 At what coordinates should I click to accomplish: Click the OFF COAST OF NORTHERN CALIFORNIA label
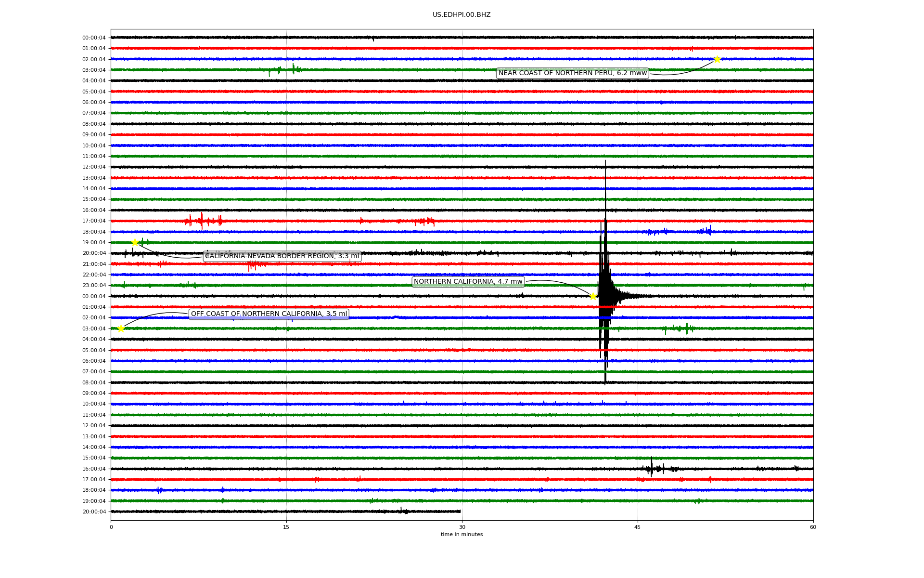point(269,314)
